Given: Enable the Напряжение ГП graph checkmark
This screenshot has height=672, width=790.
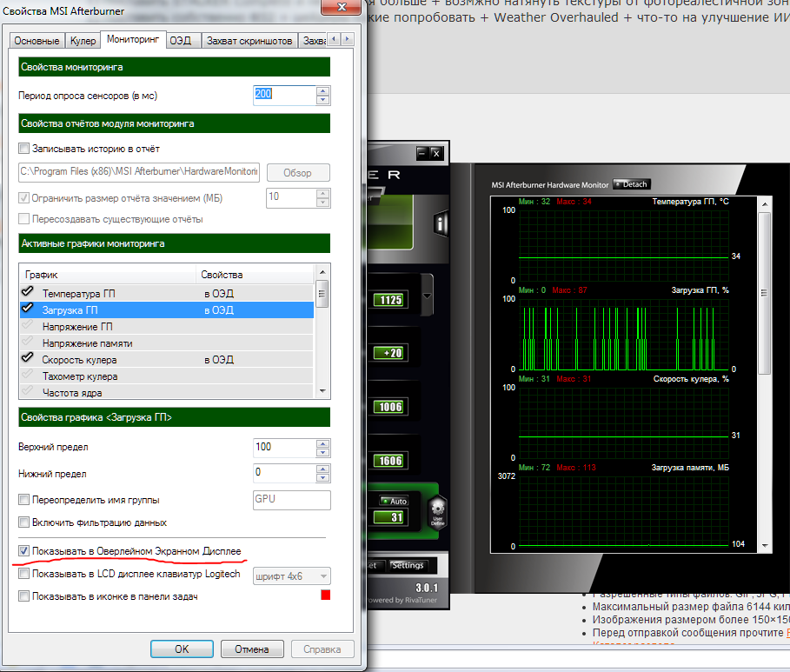Looking at the screenshot, I should pos(27,325).
